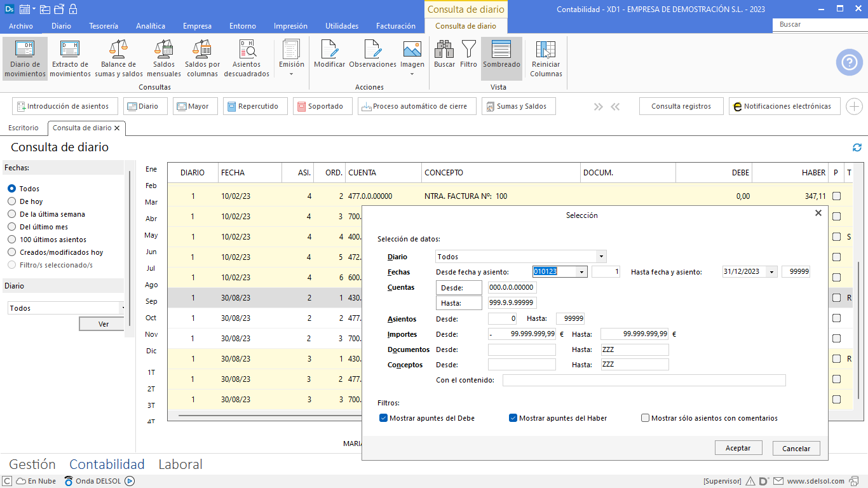
Task: Open Extracto de movimientos view
Action: click(x=70, y=58)
